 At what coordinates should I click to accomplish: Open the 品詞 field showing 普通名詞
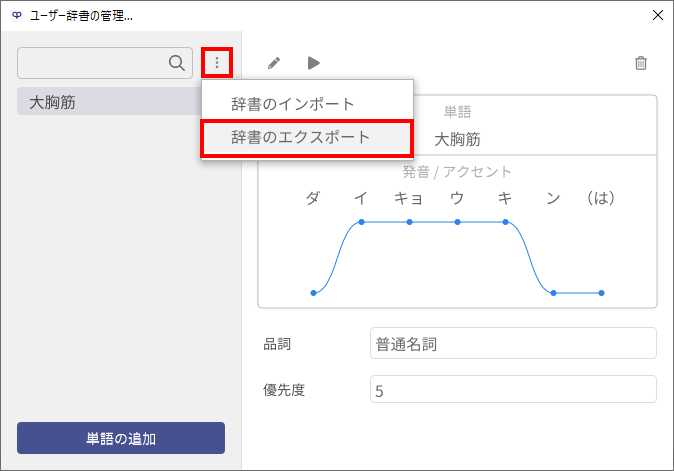click(513, 343)
